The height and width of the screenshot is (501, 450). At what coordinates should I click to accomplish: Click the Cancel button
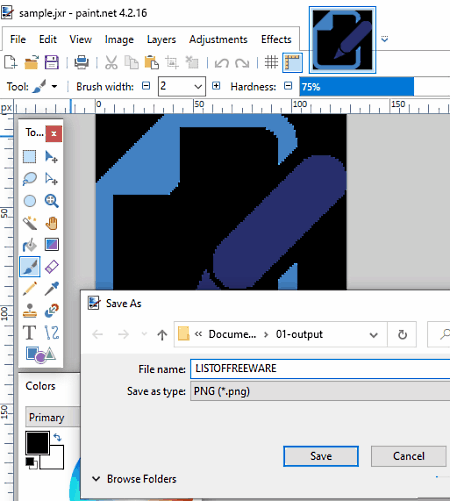(x=409, y=456)
